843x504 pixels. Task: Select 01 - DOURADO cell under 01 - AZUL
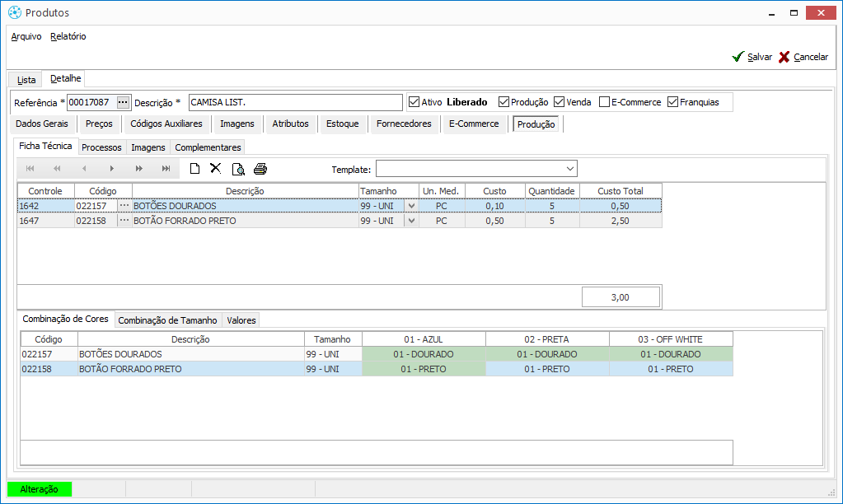coord(424,354)
